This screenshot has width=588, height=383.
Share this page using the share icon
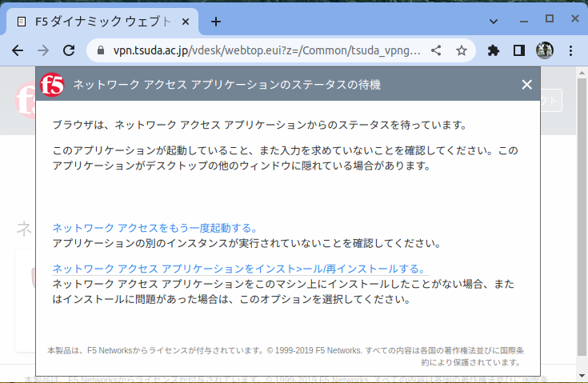click(x=436, y=50)
